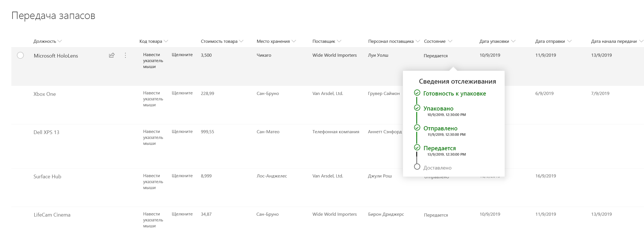Click the Передается status for Microsoft HoloLens

436,56
